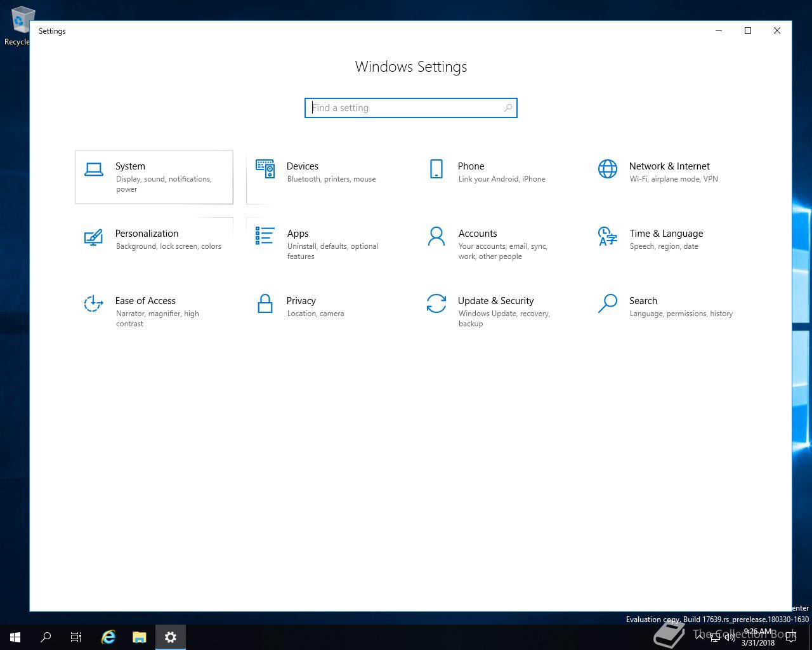Open Task View from taskbar
812x650 pixels.
point(76,637)
